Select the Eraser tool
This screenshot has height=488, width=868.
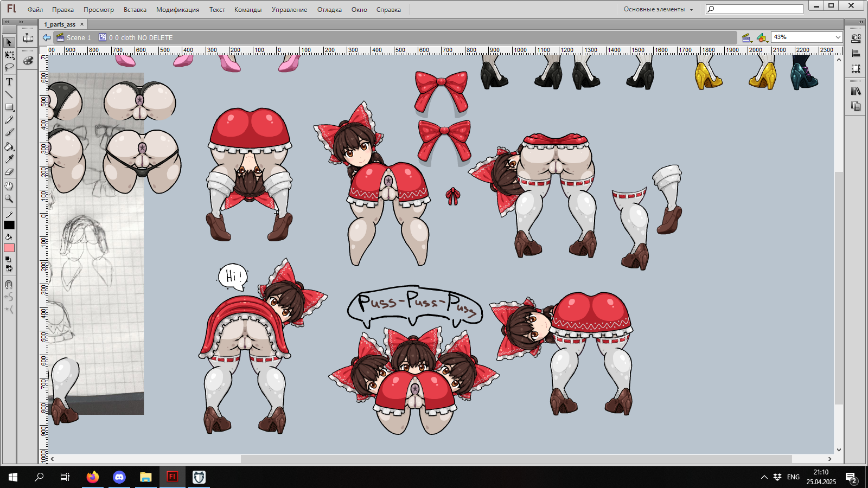9,172
